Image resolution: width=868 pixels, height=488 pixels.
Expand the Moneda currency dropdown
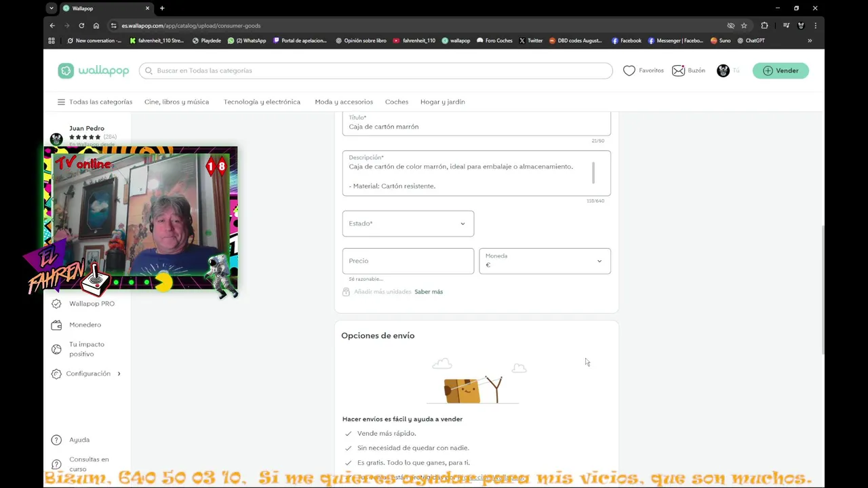click(x=545, y=261)
